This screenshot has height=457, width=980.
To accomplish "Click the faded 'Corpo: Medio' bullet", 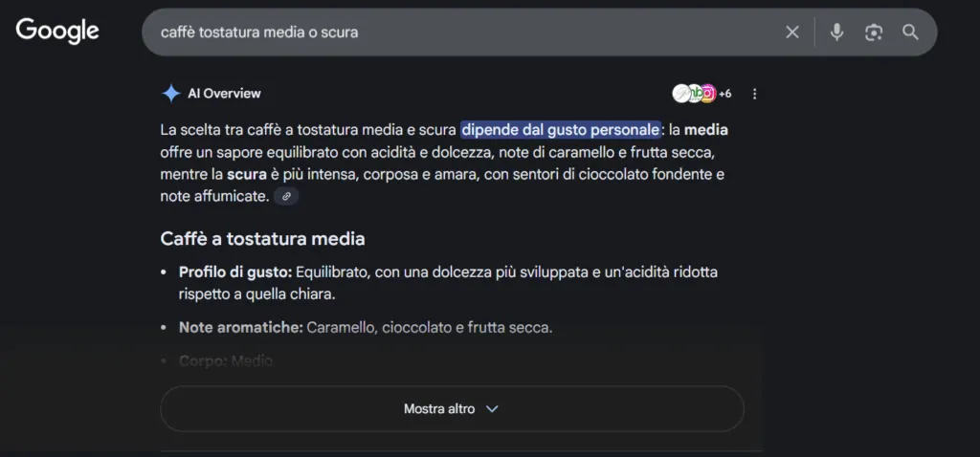I will (226, 360).
